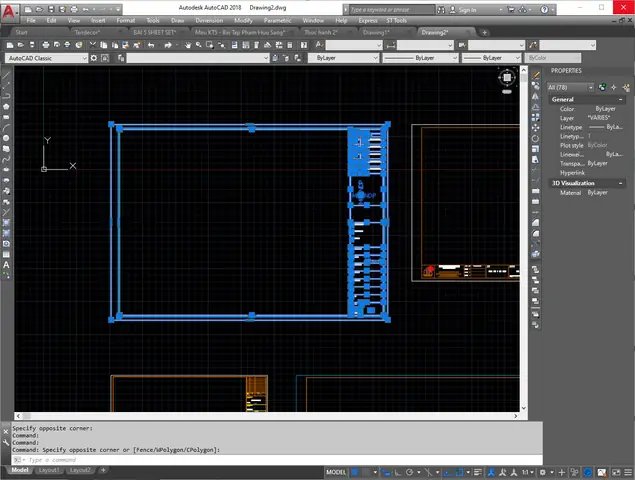Screen dimensions: 635x480
Task: Click the Infocenter search binoculars icon
Action: tap(441, 10)
